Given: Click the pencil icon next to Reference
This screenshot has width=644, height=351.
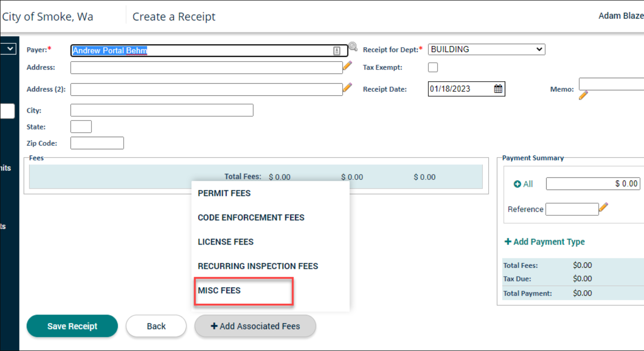Looking at the screenshot, I should tap(604, 208).
